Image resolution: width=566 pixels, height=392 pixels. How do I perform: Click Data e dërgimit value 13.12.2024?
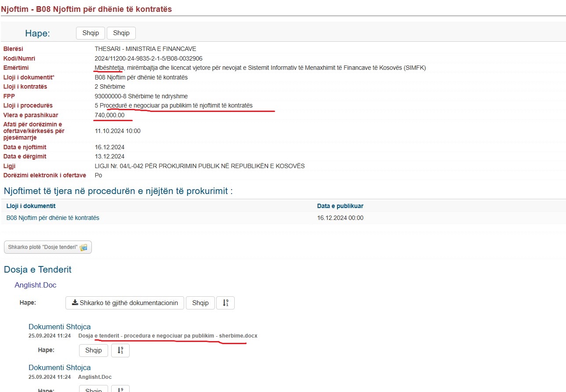pos(110,156)
